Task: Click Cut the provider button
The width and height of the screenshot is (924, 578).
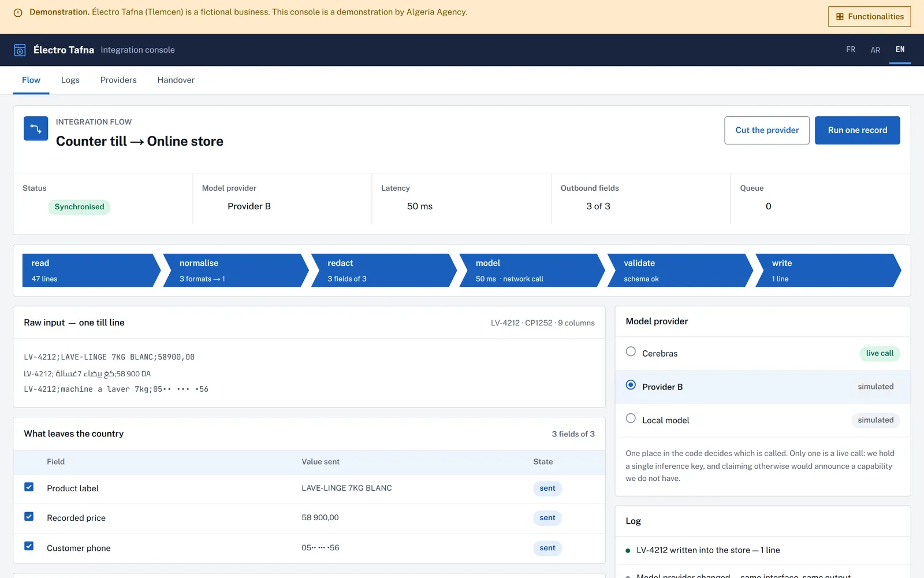Action: click(x=767, y=131)
